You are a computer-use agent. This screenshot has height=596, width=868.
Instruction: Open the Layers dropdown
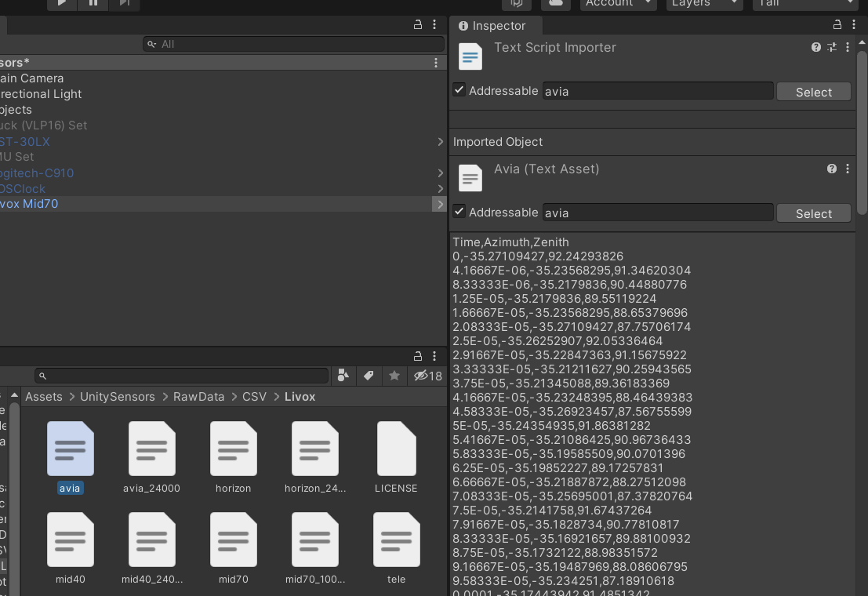coord(703,4)
